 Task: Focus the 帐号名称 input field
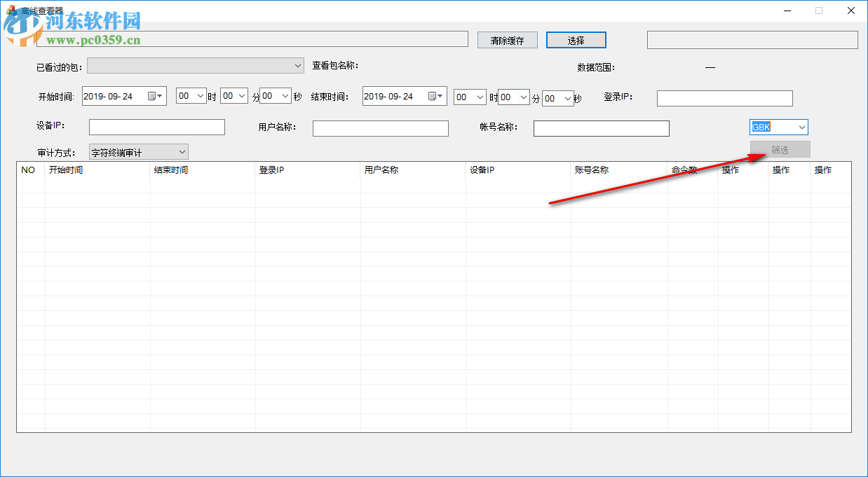coord(602,128)
